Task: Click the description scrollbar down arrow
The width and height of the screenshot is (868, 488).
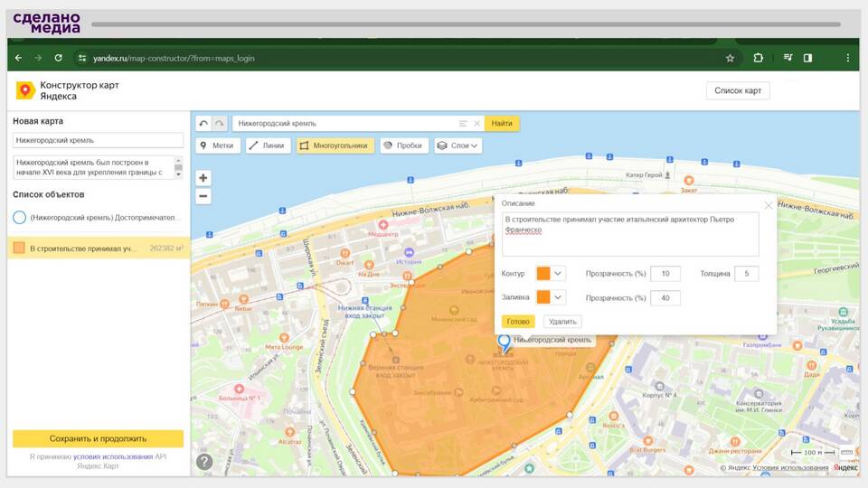Action: 178,174
